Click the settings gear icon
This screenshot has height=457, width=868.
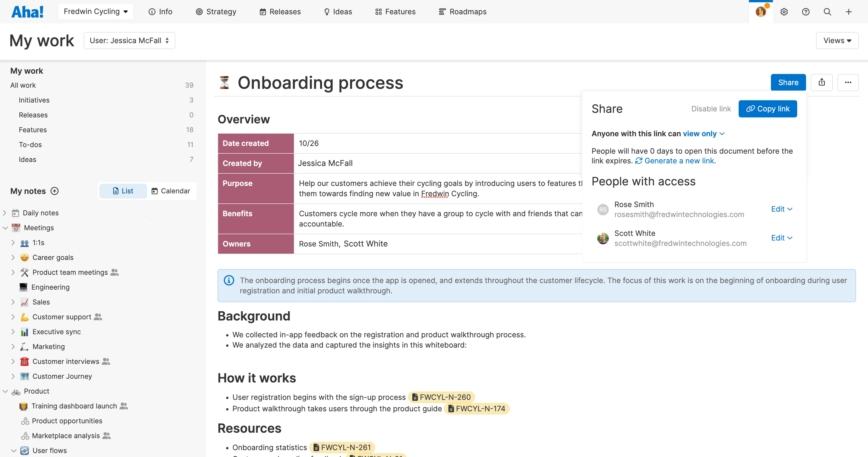click(x=784, y=12)
